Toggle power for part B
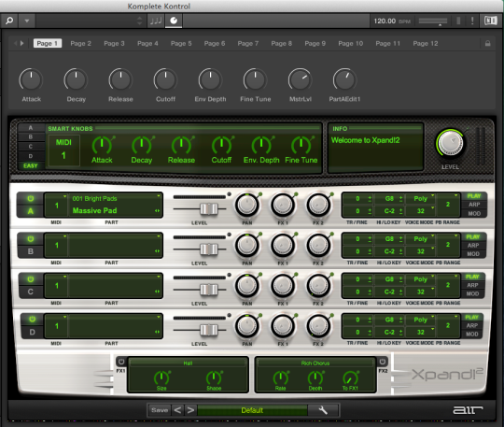 click(x=31, y=239)
